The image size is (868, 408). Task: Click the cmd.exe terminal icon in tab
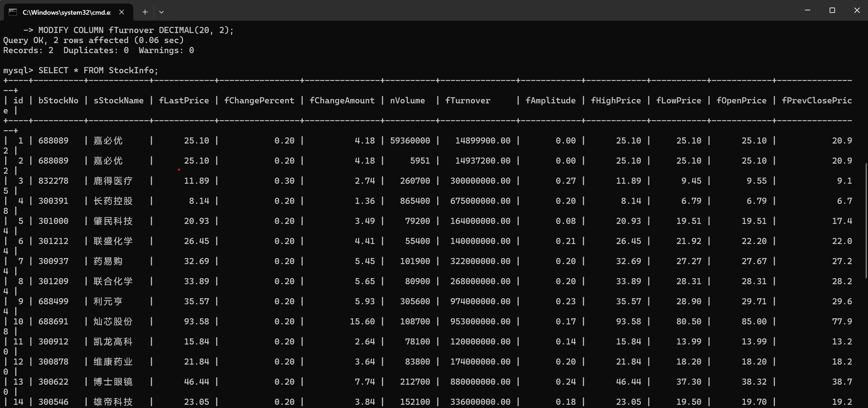[x=13, y=12]
